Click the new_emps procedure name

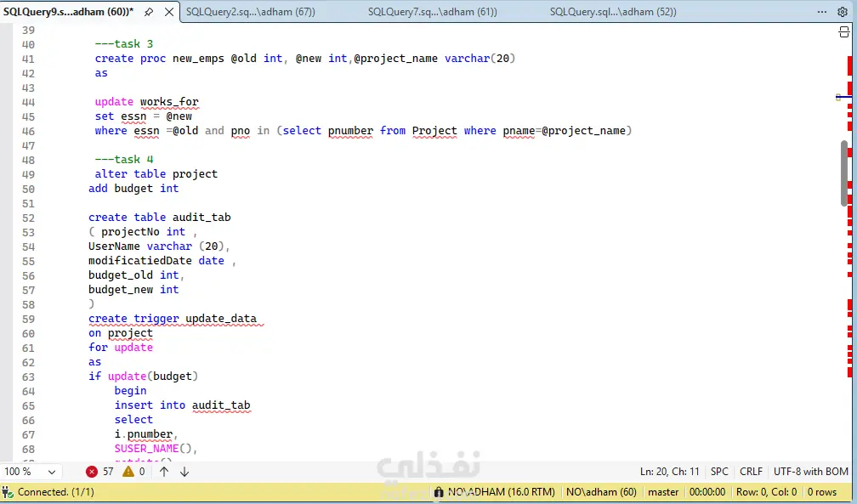click(x=198, y=59)
